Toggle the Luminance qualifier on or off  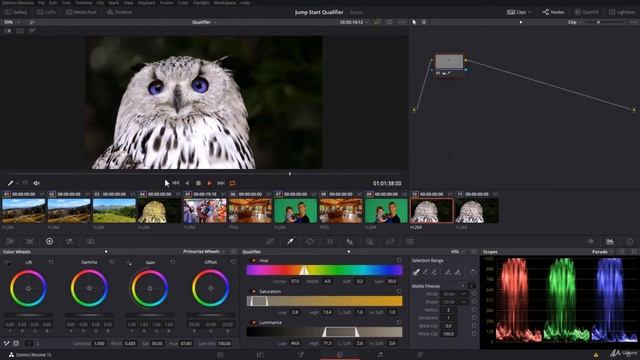click(x=254, y=322)
